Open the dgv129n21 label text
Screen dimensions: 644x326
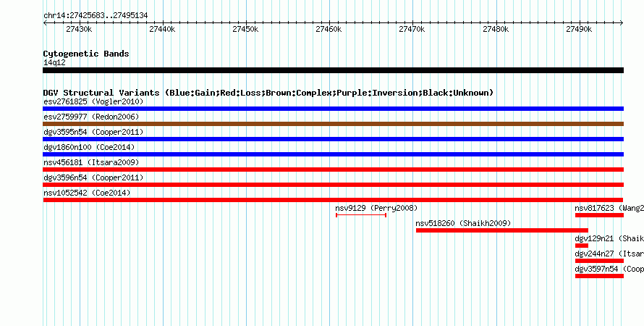(x=594, y=238)
